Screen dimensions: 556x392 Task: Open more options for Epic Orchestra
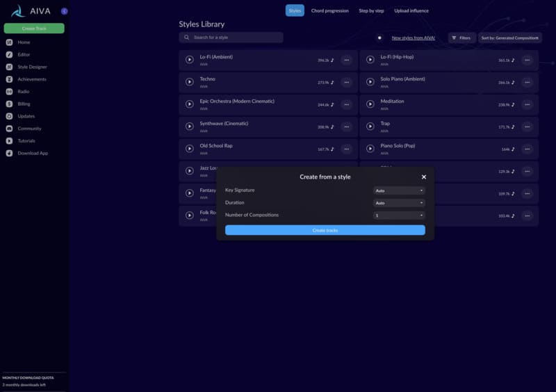coord(346,105)
